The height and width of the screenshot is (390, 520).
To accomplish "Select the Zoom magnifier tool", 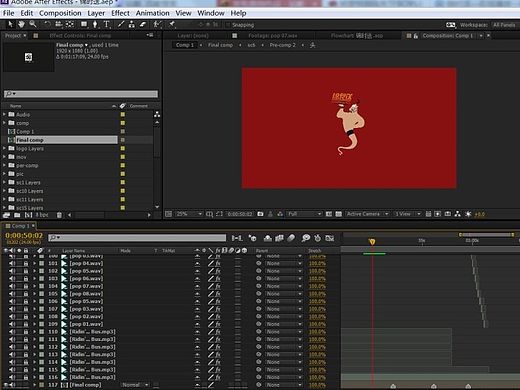I will click(x=33, y=24).
